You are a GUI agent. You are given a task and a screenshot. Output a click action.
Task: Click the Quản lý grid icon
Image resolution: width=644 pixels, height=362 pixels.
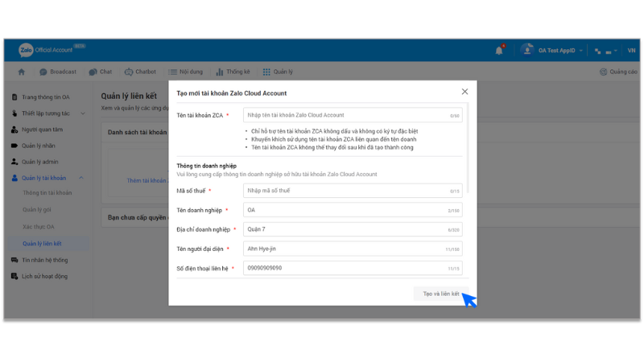tap(266, 72)
